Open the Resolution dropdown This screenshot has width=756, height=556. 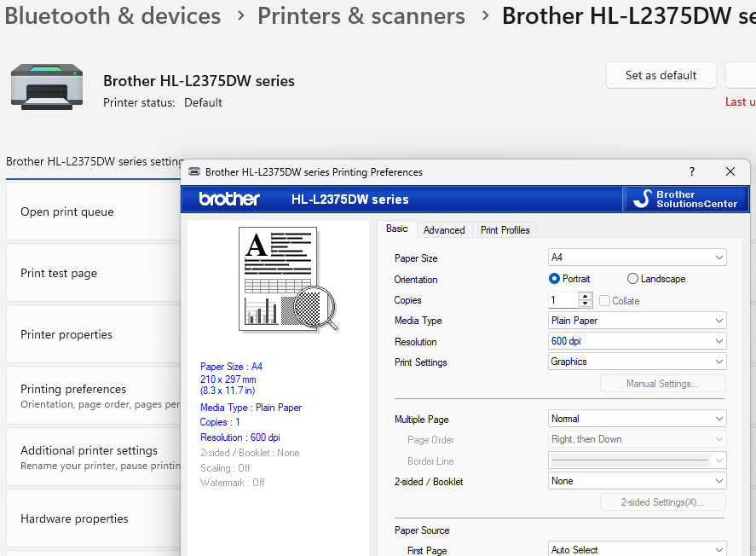click(x=637, y=341)
